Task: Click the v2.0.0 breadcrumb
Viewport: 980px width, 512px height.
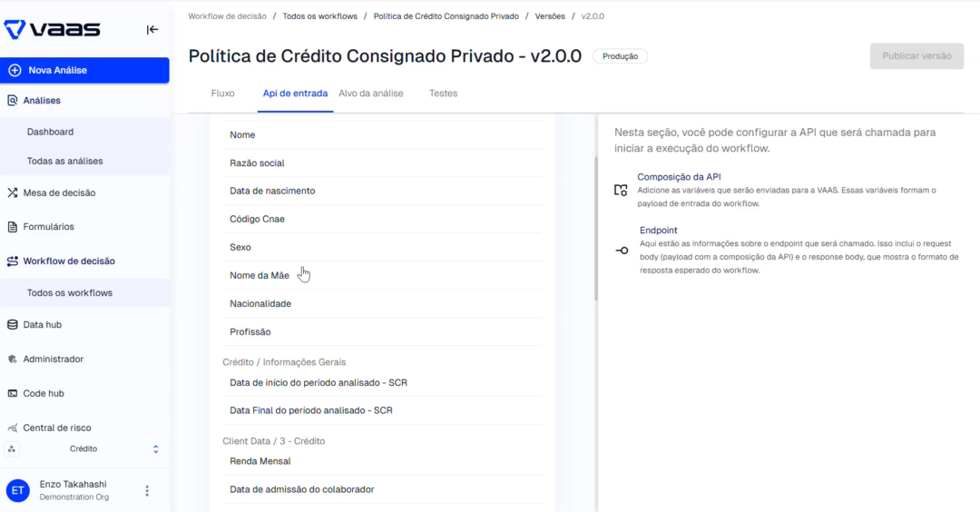Action: pyautogui.click(x=593, y=16)
